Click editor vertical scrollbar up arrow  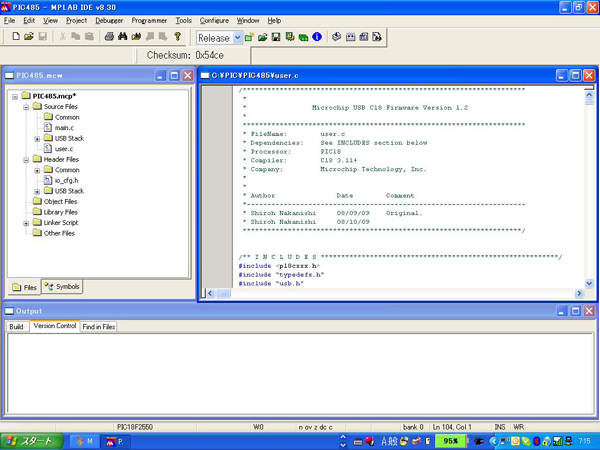(589, 94)
